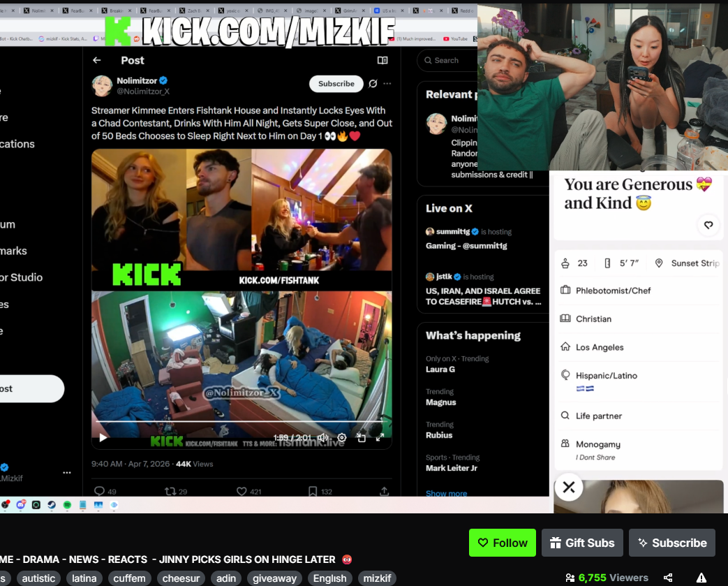Open YouTube bookmark in bookmarks bar
The width and height of the screenshot is (728, 586).
pyautogui.click(x=455, y=38)
